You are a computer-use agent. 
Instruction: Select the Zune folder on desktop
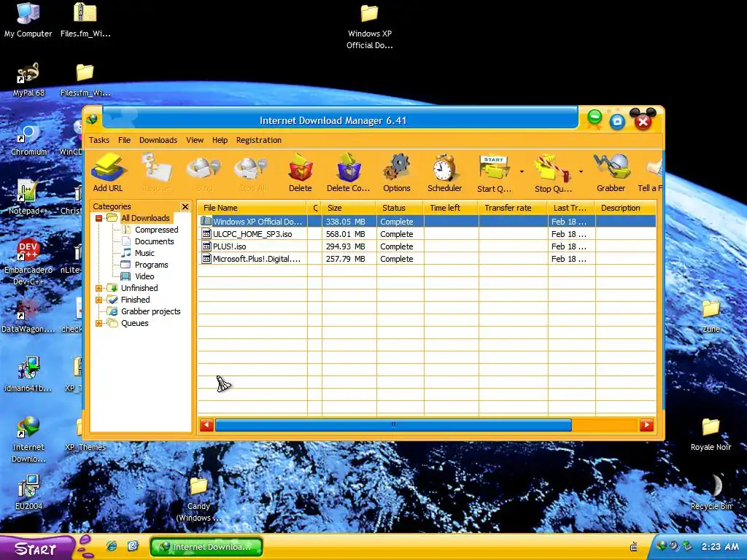[x=711, y=315]
